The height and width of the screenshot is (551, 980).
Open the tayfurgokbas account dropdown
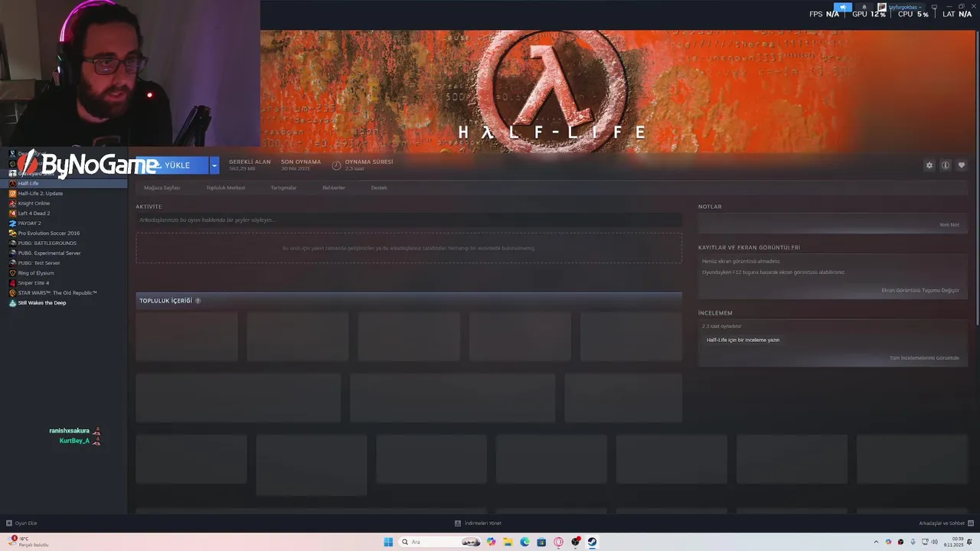click(x=906, y=7)
